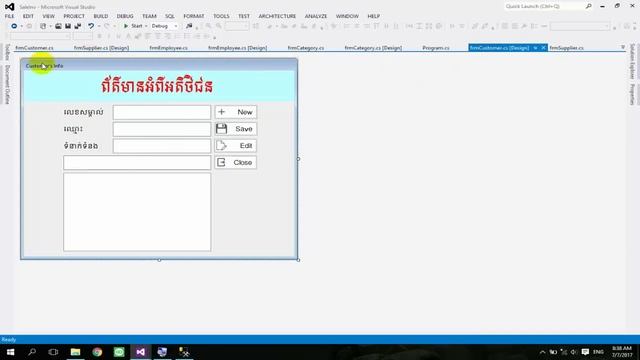Switch to Program.cs tab
The width and height of the screenshot is (640, 360).
point(436,48)
